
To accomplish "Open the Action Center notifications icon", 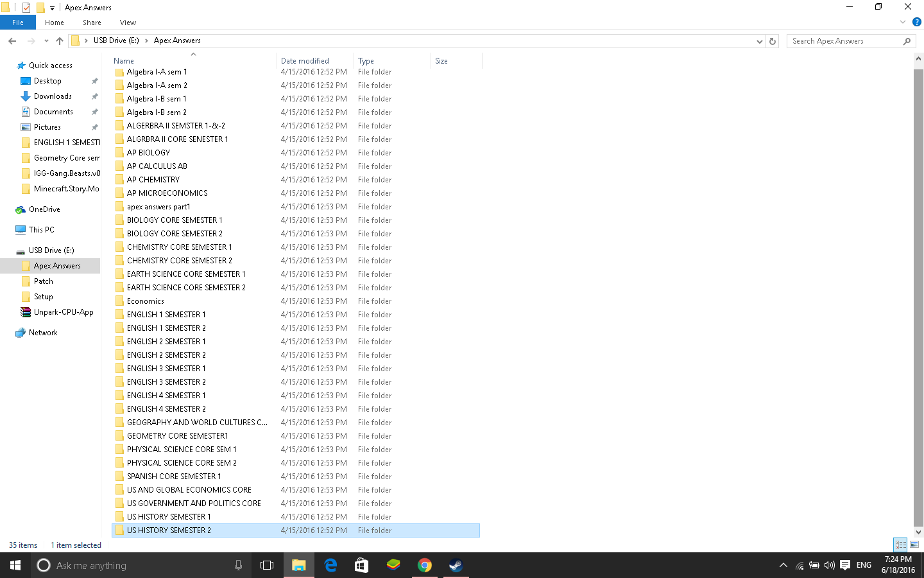I will pos(845,565).
